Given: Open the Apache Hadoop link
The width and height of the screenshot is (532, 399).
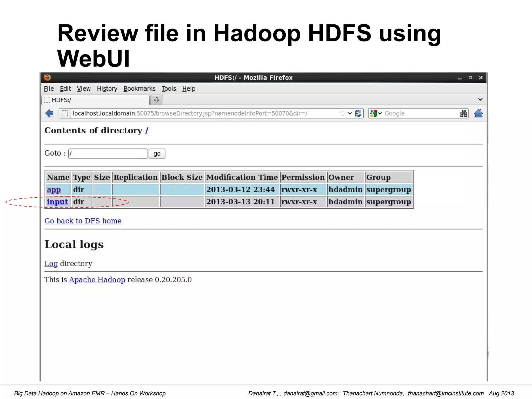Looking at the screenshot, I should point(97,280).
